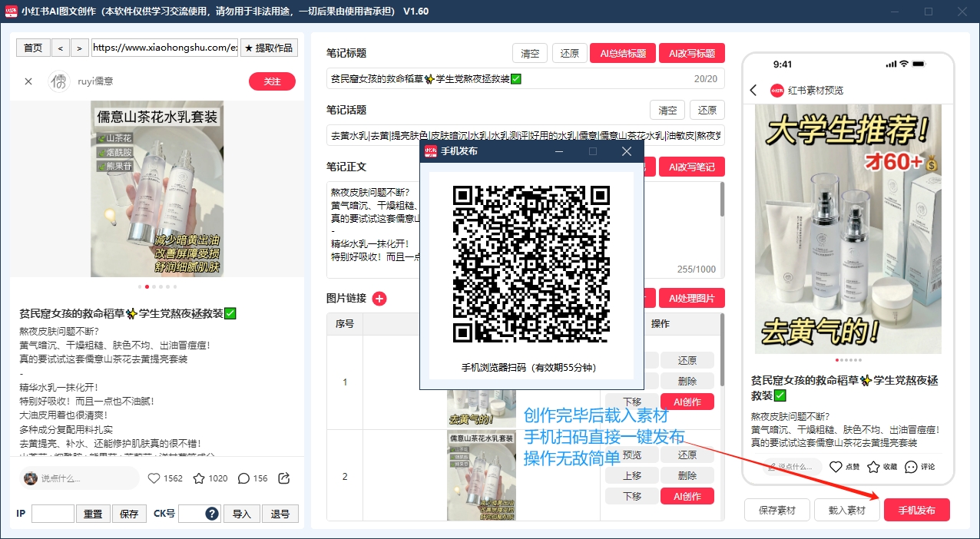The height and width of the screenshot is (539, 980).
Task: Click the comment bubble icon with 156
Action: tap(243, 478)
